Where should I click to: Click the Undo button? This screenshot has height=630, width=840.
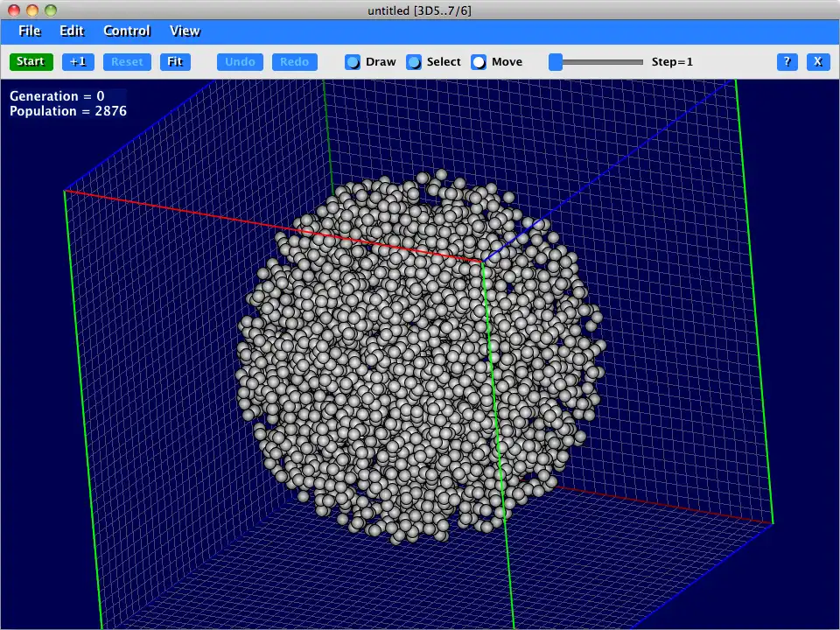[x=240, y=61]
